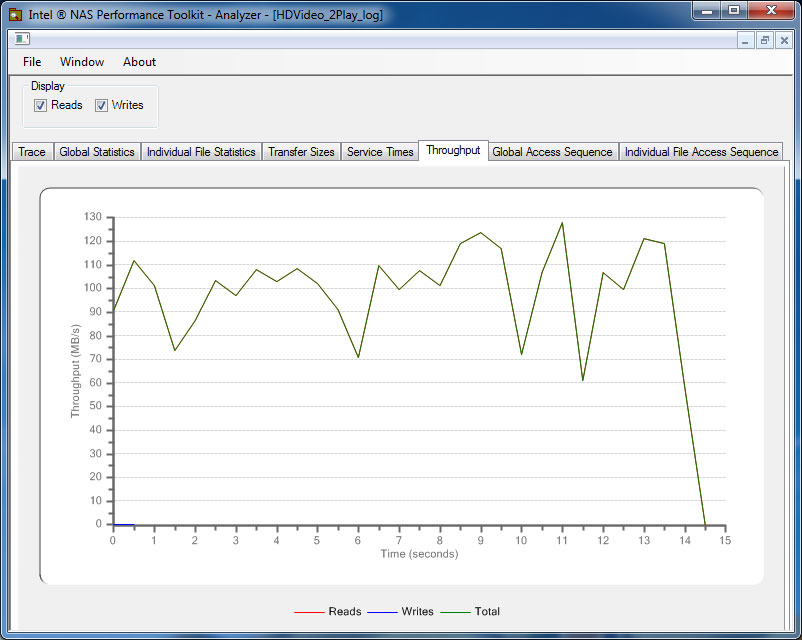Open the About menu
Viewport: 802px width, 640px height.
coord(139,62)
